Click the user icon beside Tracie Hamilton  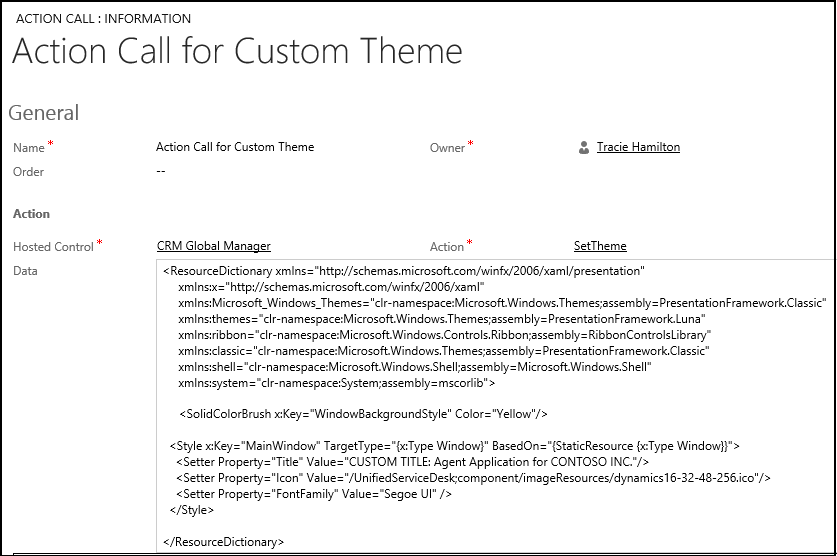tap(584, 148)
